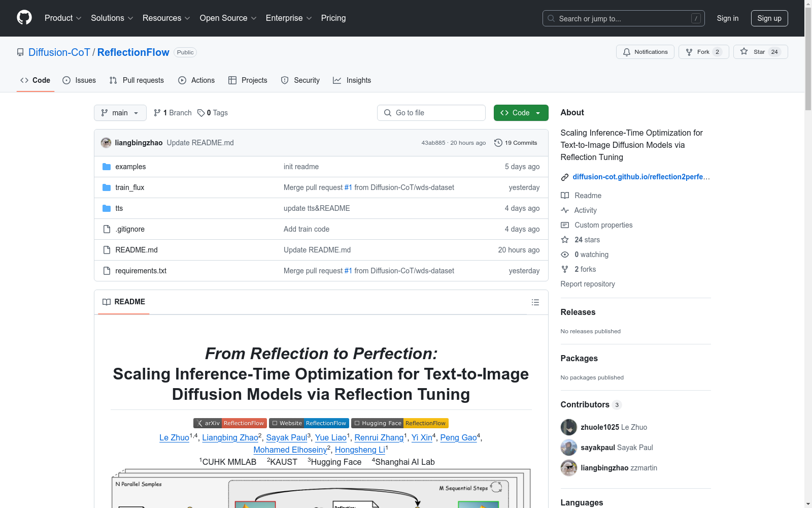Open author link Sayak Paul

point(287,437)
